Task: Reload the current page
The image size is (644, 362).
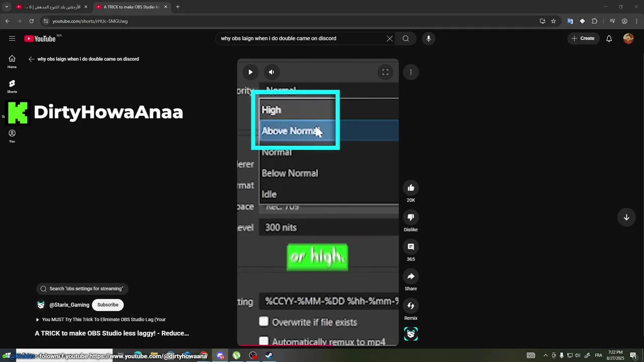Action: point(31,21)
